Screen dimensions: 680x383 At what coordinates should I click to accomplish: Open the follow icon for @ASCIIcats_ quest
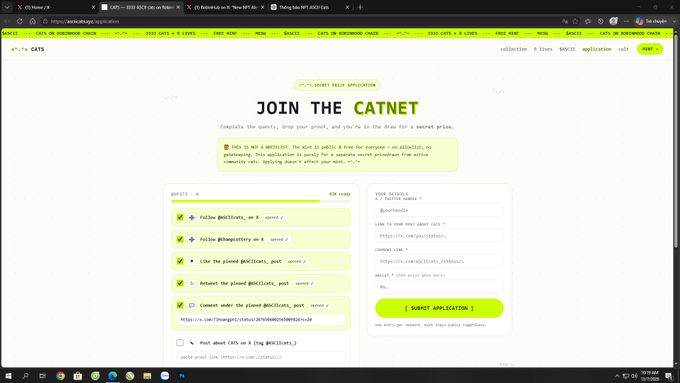[x=192, y=217]
